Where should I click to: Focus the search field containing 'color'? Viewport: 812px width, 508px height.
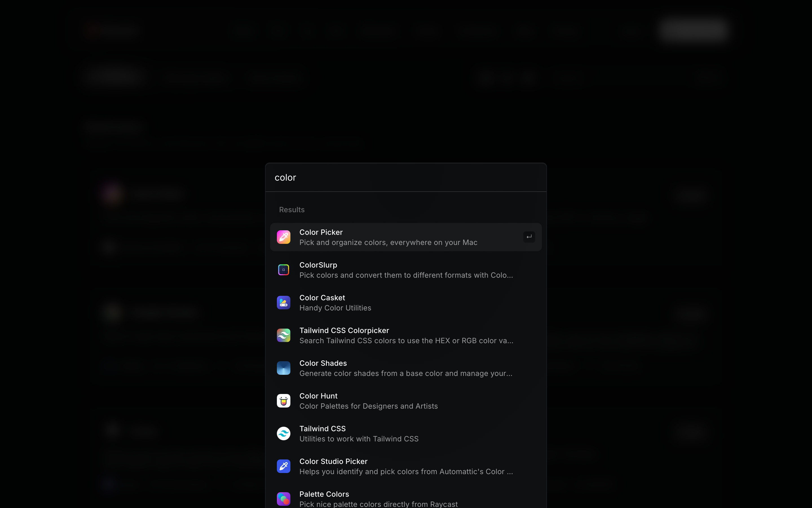tap(406, 178)
